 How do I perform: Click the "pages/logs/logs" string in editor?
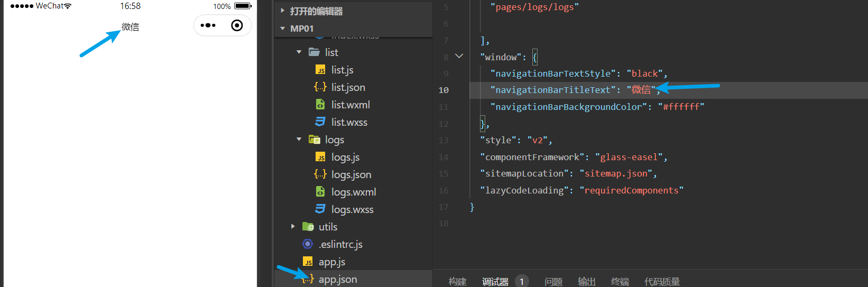[x=534, y=7]
